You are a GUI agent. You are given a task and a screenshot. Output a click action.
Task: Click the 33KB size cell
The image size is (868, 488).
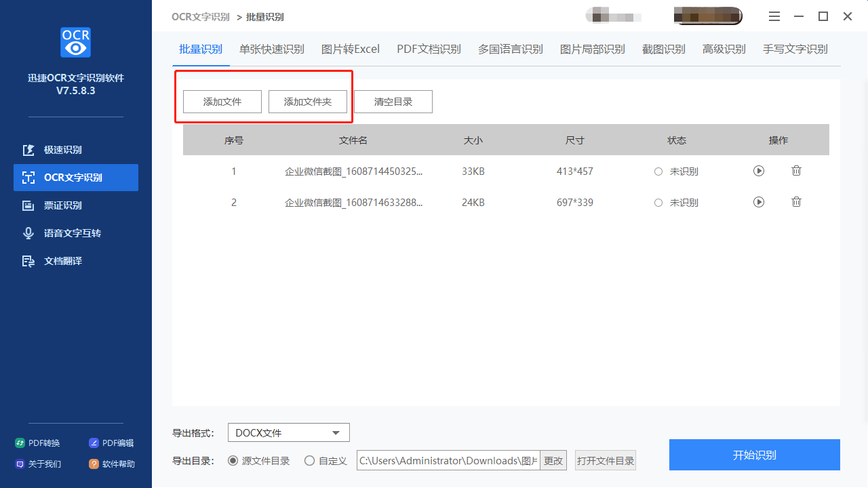click(473, 172)
